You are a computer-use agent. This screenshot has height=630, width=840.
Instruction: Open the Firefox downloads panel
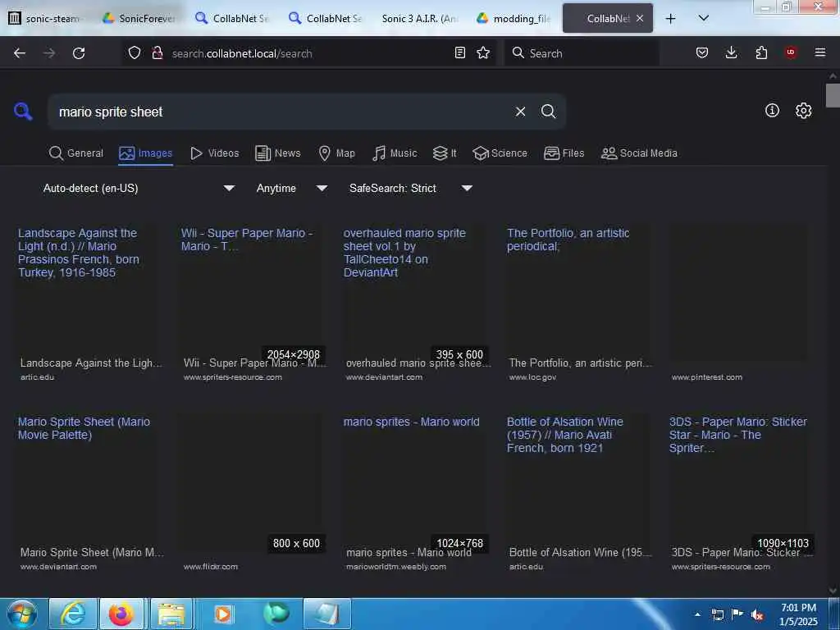pyautogui.click(x=731, y=52)
